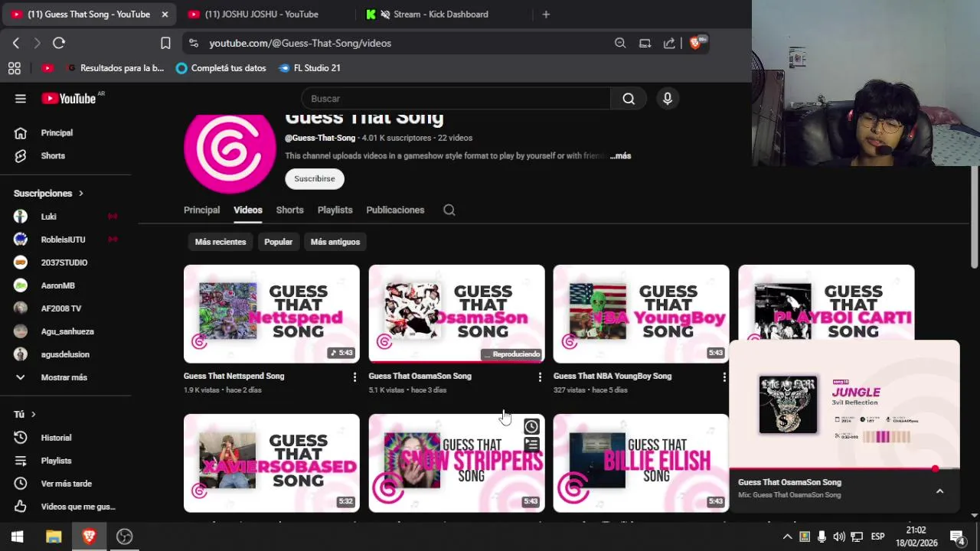Subscribe with the Suscribirse button
Viewport: 980px width, 551px height.
click(315, 179)
